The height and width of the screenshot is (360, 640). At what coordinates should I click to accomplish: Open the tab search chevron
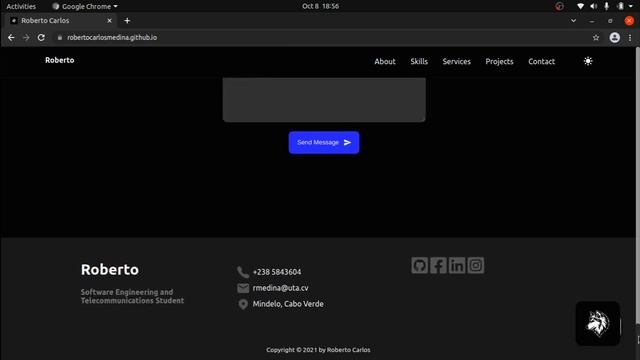(x=573, y=20)
